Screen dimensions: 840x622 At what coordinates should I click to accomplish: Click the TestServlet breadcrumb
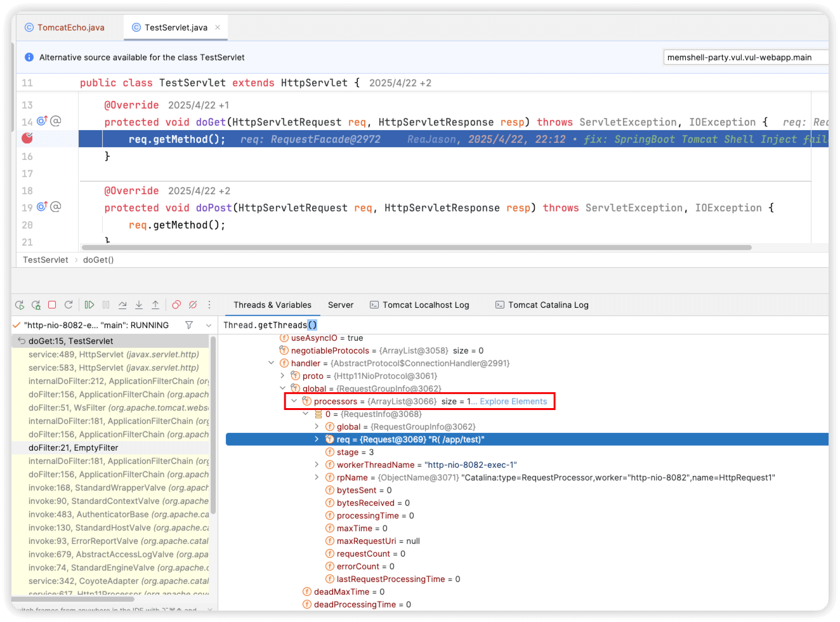coord(46,260)
